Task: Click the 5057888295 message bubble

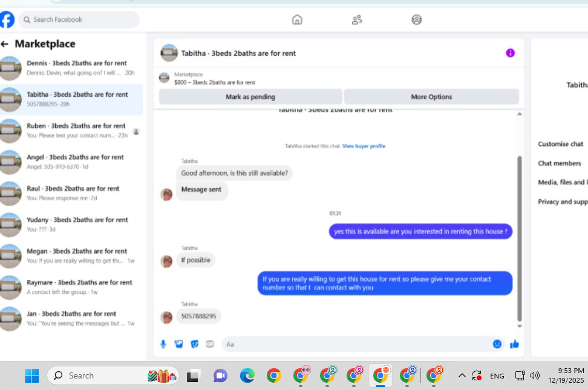Action: [198, 316]
